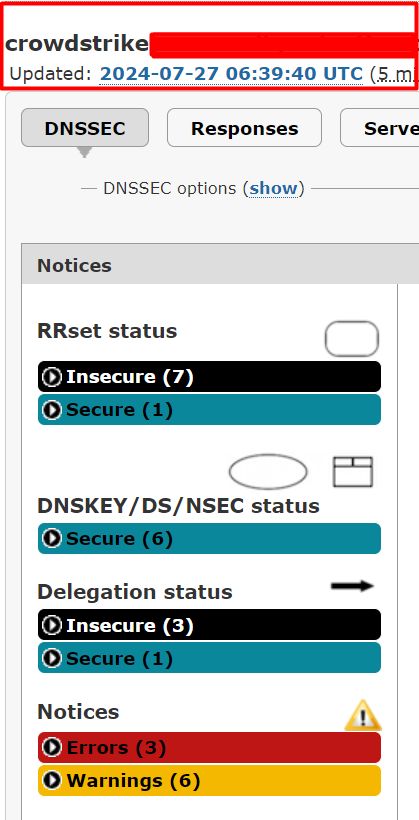This screenshot has width=419, height=820.
Task: Click the black arrow delegation icon
Action: [353, 586]
